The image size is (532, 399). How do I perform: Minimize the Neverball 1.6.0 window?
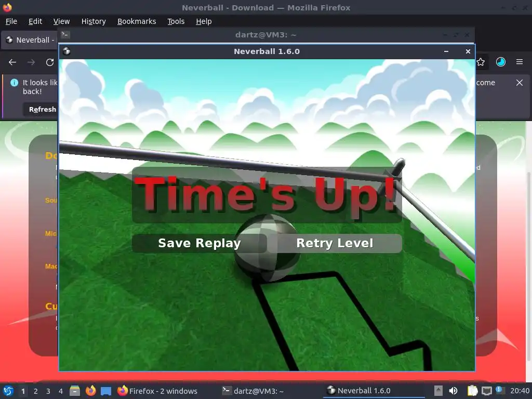pyautogui.click(x=446, y=51)
